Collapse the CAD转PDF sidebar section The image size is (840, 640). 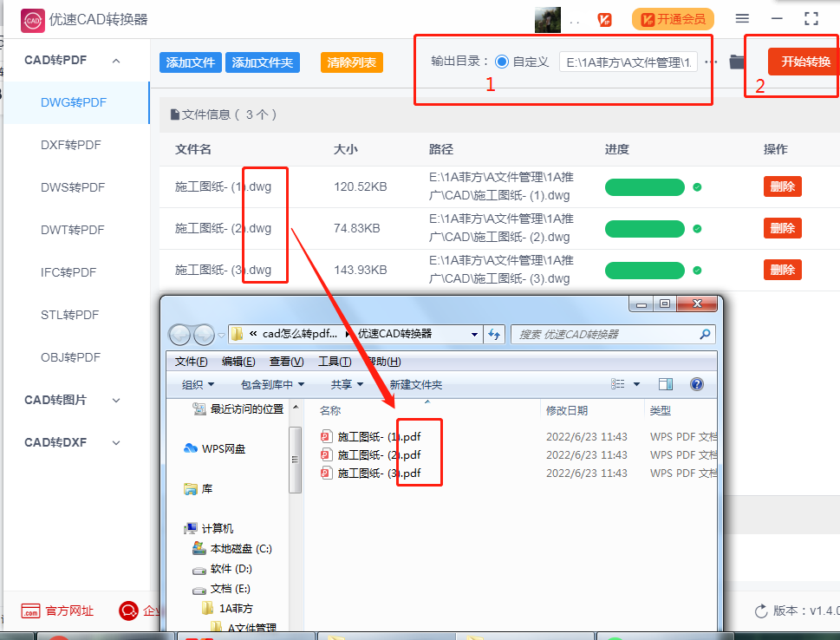click(x=115, y=61)
